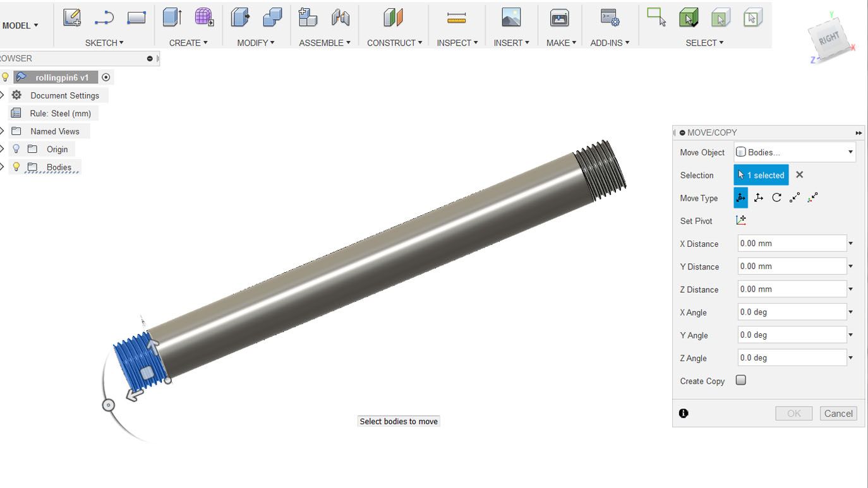Viewport: 868px width, 488px height.
Task: Click the New Component icon in Assemble
Action: tap(308, 18)
